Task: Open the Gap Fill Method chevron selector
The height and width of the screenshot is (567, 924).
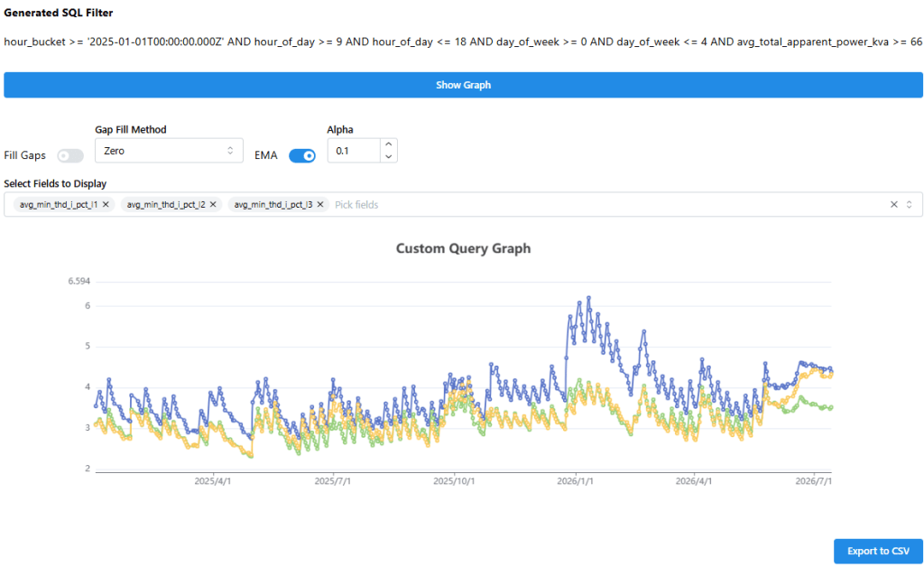Action: [230, 151]
